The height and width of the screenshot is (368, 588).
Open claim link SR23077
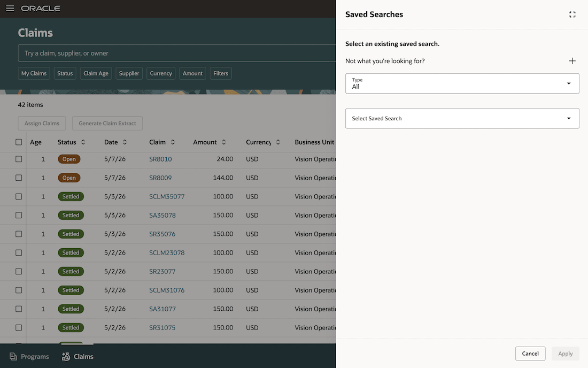point(163,272)
